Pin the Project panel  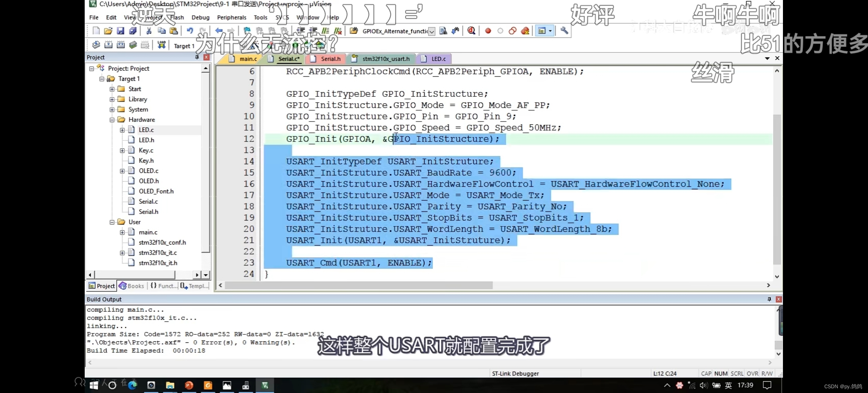pyautogui.click(x=197, y=57)
